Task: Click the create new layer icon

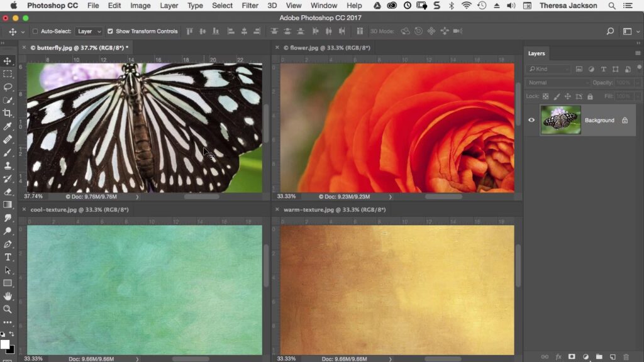Action: pyautogui.click(x=613, y=357)
